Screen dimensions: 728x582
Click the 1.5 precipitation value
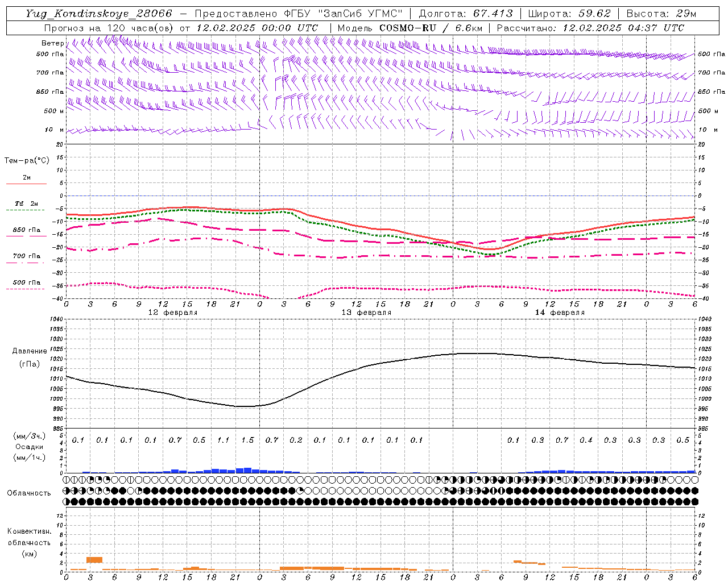247,440
